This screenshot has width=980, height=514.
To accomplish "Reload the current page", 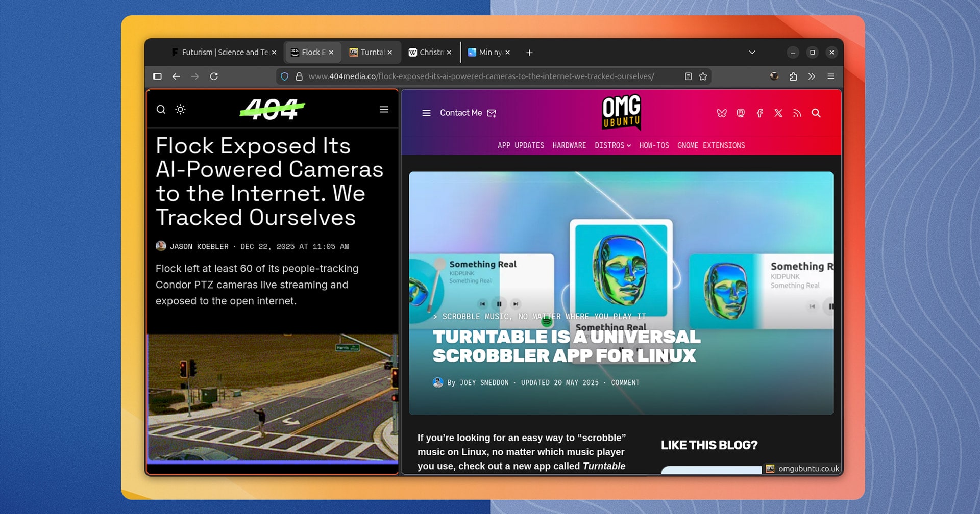I will click(214, 76).
